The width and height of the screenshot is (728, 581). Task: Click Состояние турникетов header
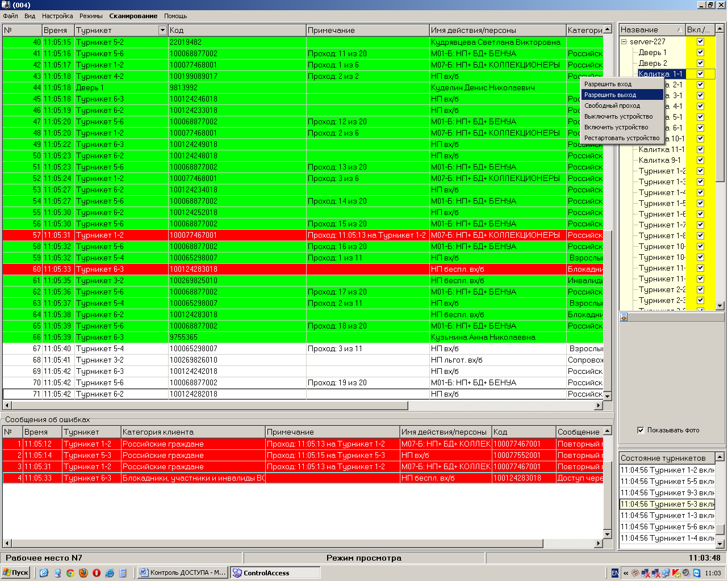click(667, 457)
